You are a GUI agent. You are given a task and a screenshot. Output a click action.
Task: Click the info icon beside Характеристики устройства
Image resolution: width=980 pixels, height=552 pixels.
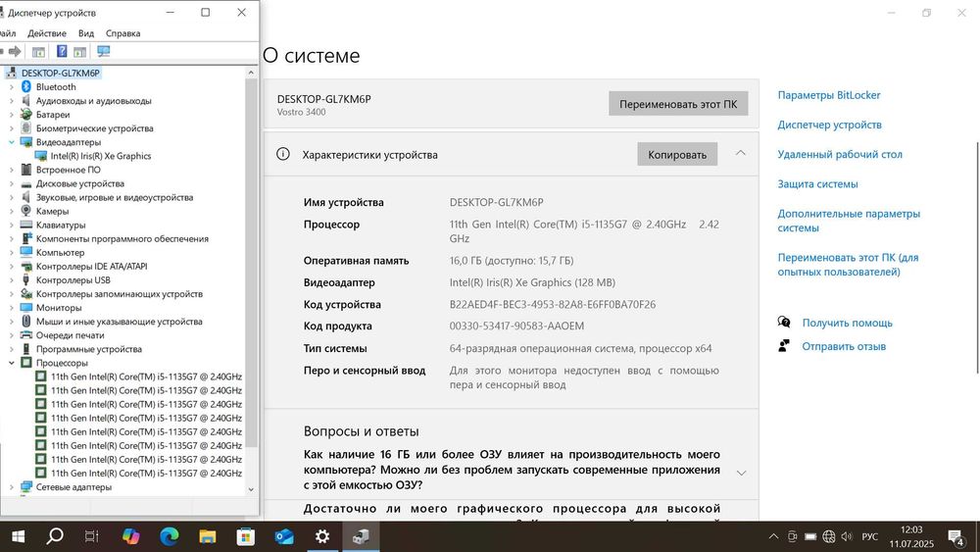coord(283,154)
